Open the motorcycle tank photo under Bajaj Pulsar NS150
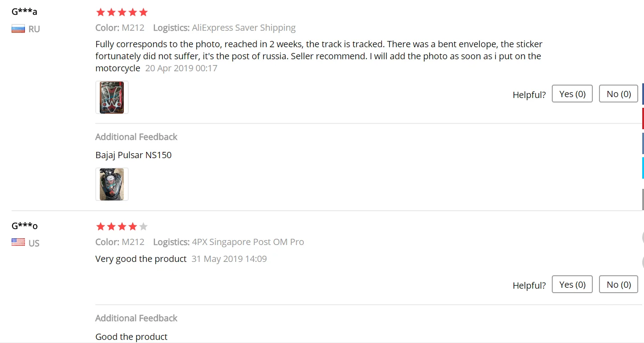 112,184
